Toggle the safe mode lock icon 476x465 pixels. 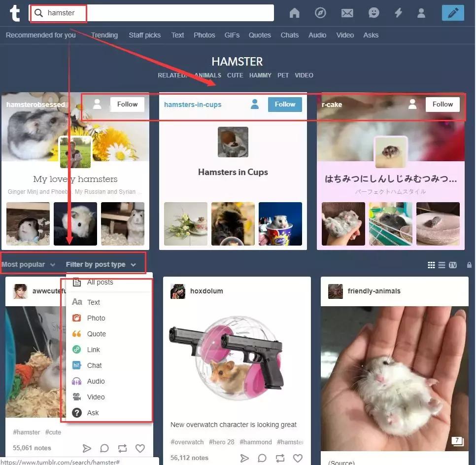(x=469, y=265)
